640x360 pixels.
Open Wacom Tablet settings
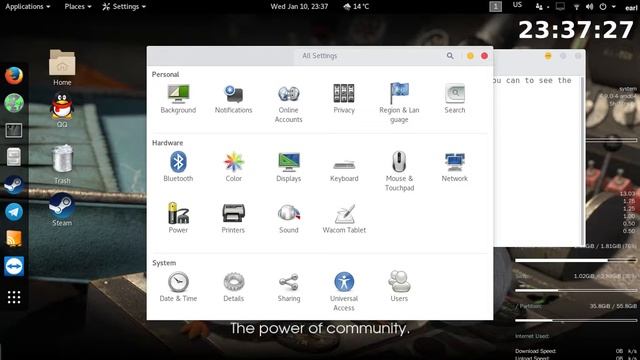click(x=344, y=218)
